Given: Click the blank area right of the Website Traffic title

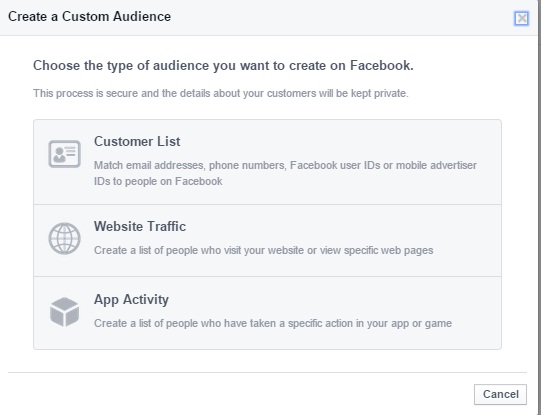Looking at the screenshot, I should click(x=343, y=227).
